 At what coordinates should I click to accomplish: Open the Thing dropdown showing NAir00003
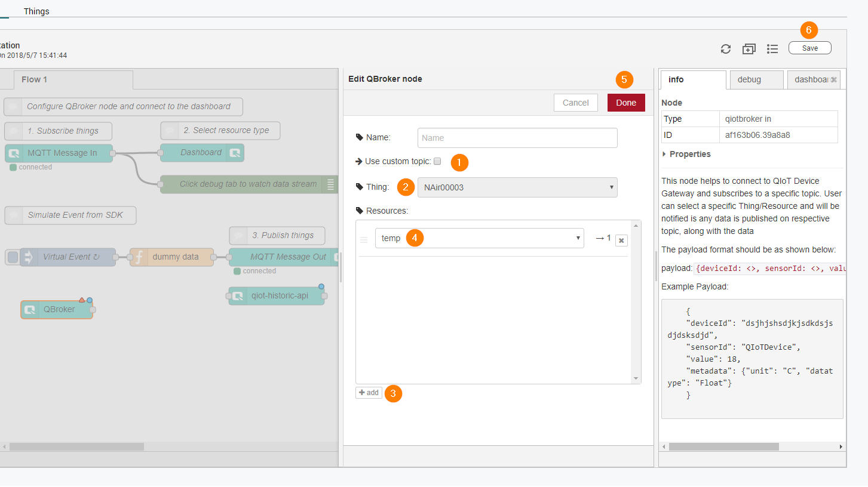517,187
